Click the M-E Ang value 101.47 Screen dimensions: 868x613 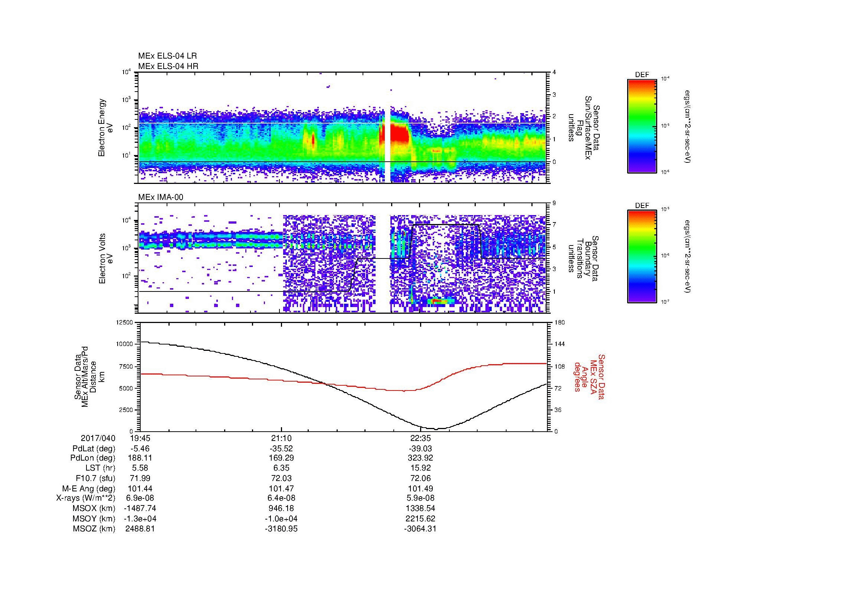[281, 489]
